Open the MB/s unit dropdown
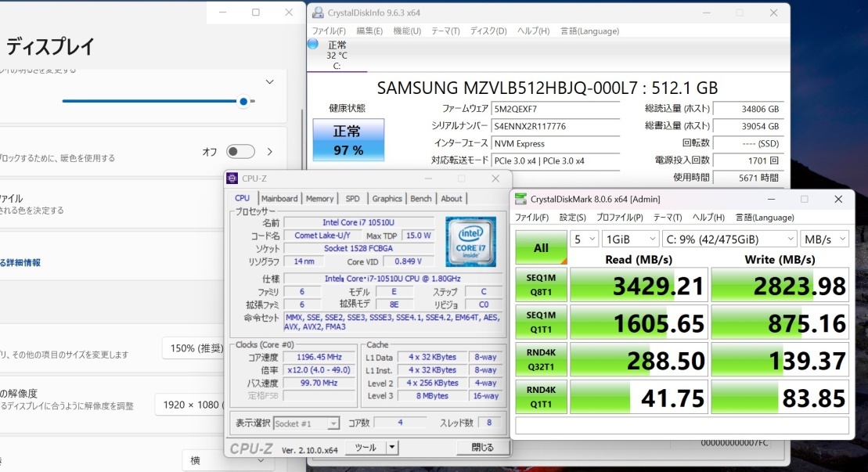 point(824,239)
